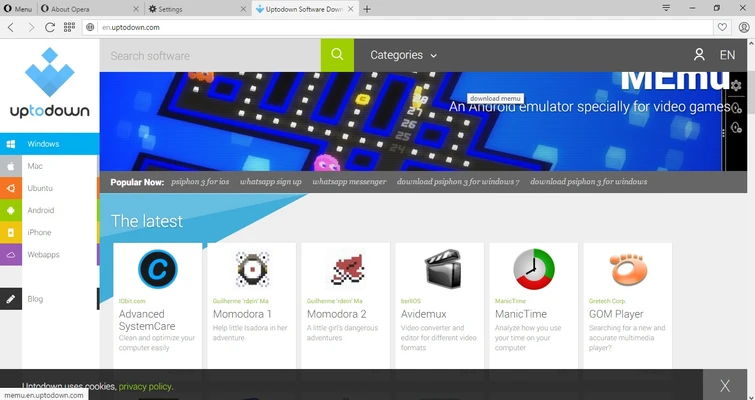This screenshot has width=755, height=400.
Task: Click the iPhone yellow icon
Action: click(11, 232)
